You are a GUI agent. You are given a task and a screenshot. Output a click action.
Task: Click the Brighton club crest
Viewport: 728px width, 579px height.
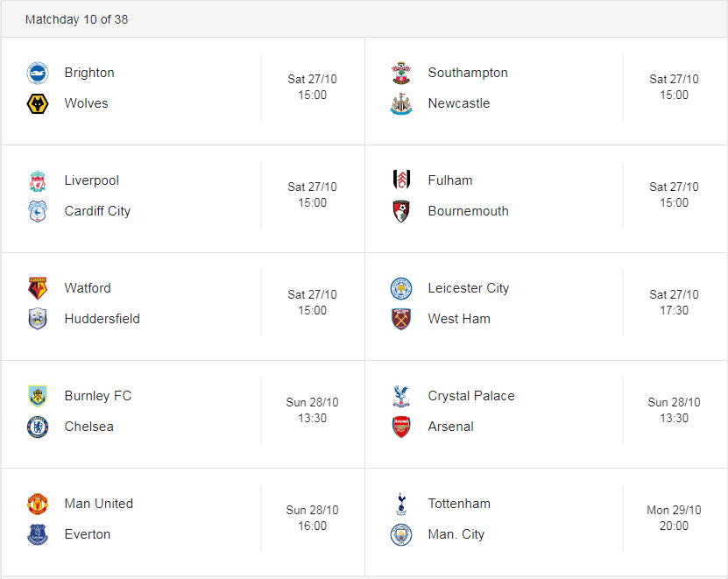click(x=38, y=73)
